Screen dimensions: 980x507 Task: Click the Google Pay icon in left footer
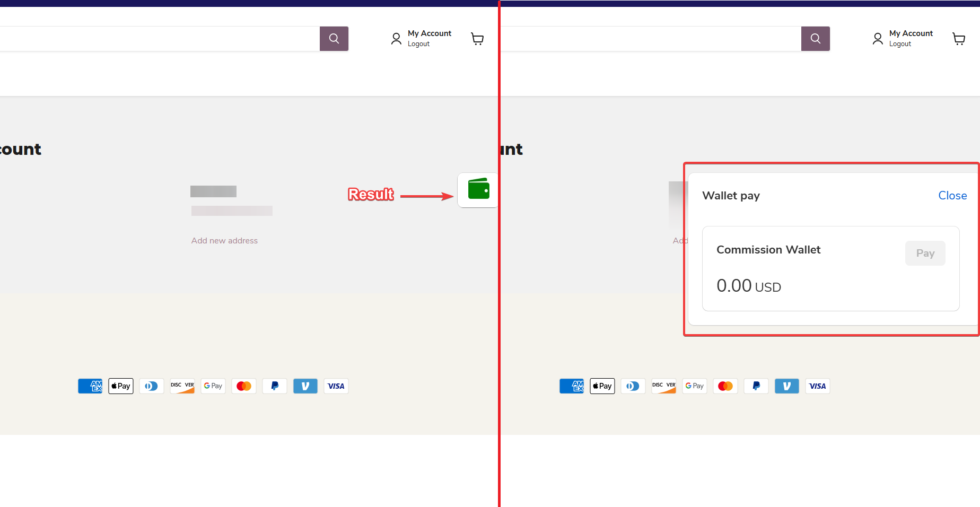pyautogui.click(x=213, y=386)
